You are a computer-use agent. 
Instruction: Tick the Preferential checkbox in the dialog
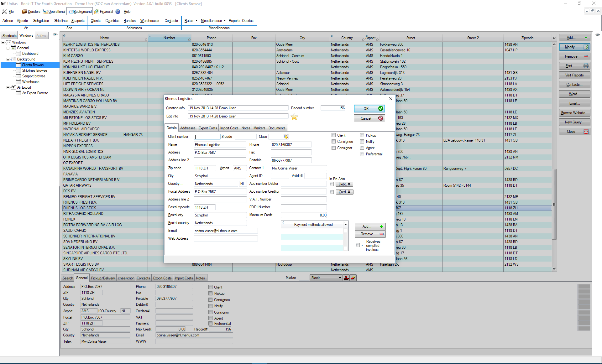pos(362,154)
